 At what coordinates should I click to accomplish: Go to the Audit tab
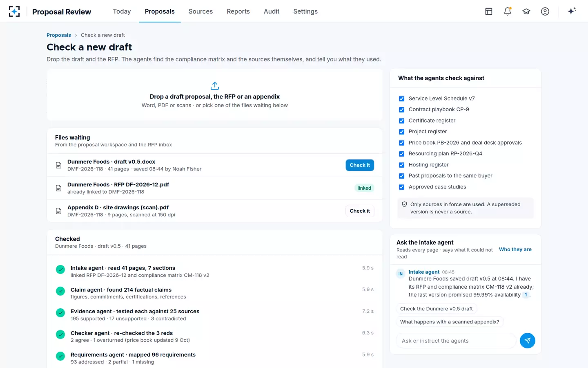272,11
